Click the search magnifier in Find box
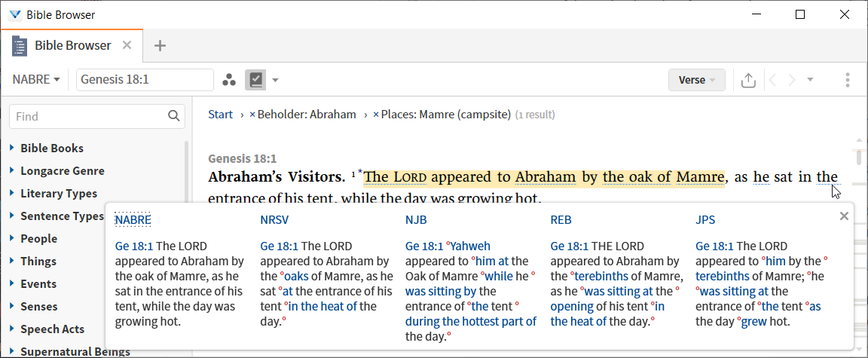Viewport: 868px width, 358px height. [174, 116]
